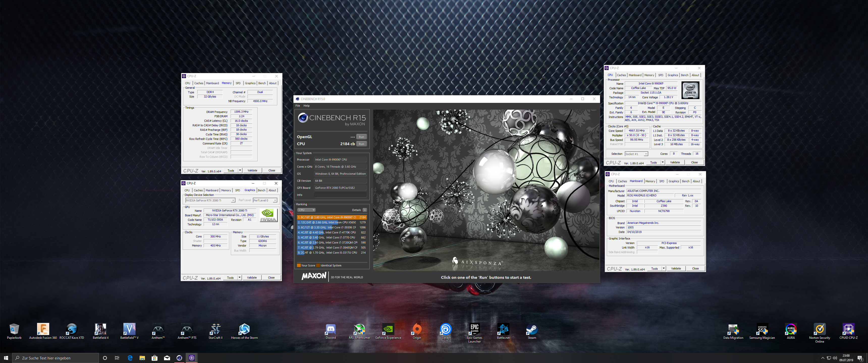
Task: Open Cinebench Help menu
Action: click(x=306, y=106)
